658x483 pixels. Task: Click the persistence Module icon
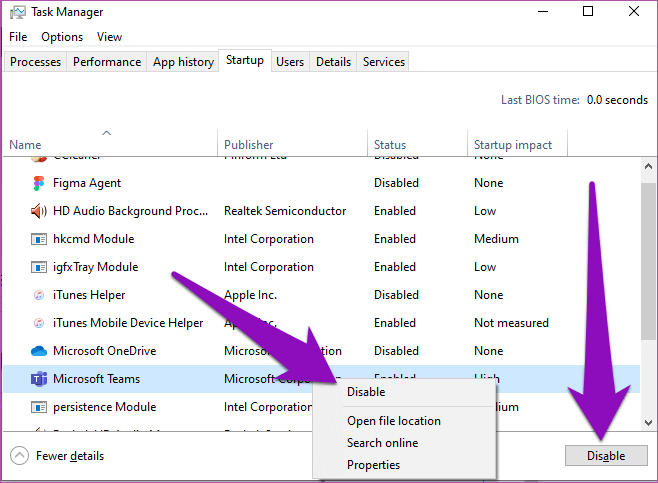coord(39,407)
